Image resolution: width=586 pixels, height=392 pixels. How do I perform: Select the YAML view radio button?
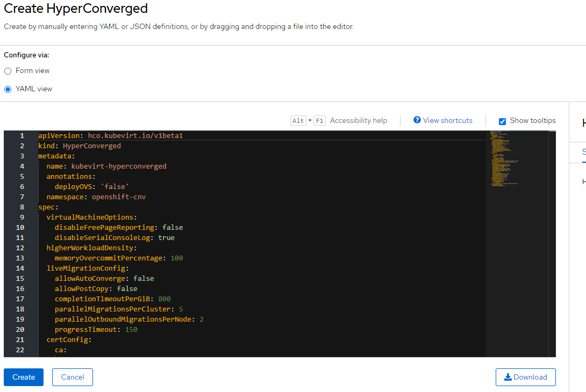8,89
